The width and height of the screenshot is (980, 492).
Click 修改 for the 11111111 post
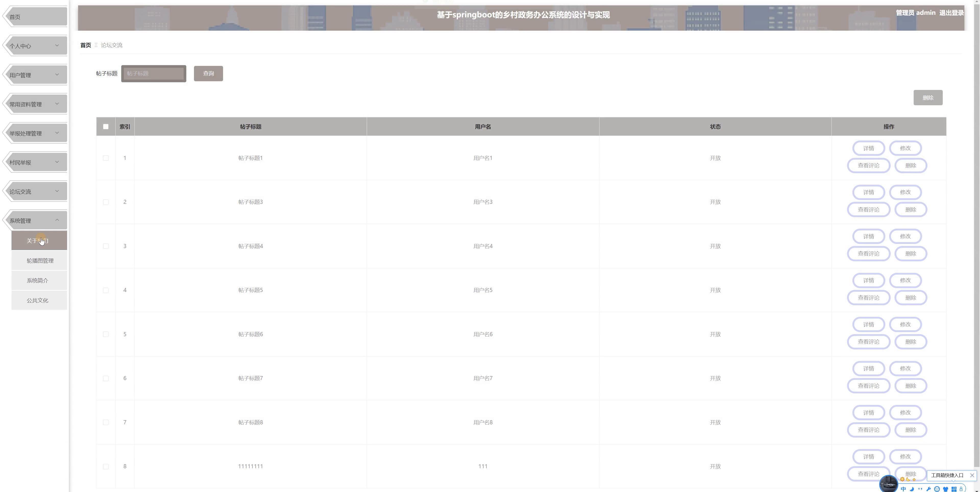pos(905,456)
